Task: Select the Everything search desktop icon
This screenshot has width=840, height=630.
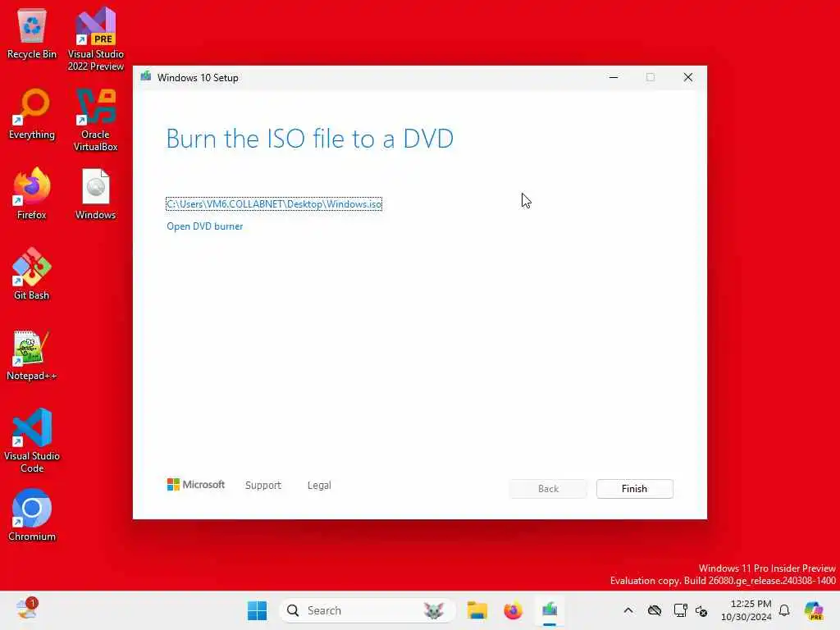Action: click(x=32, y=115)
